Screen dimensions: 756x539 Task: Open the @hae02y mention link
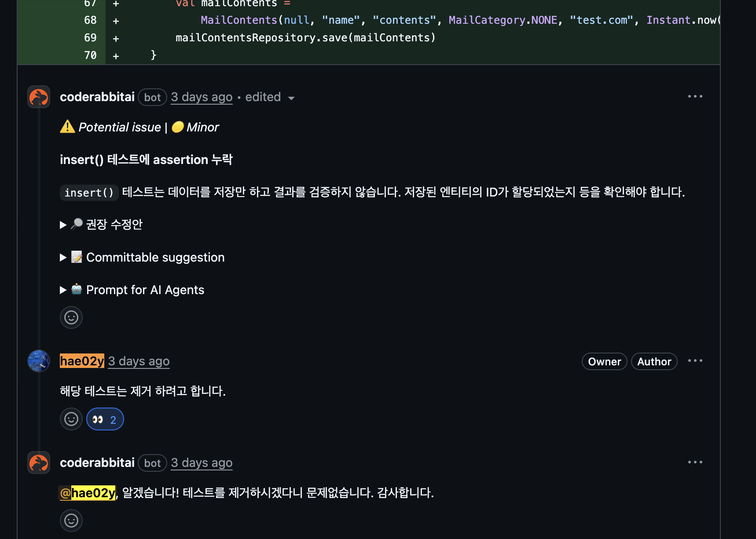coord(87,493)
